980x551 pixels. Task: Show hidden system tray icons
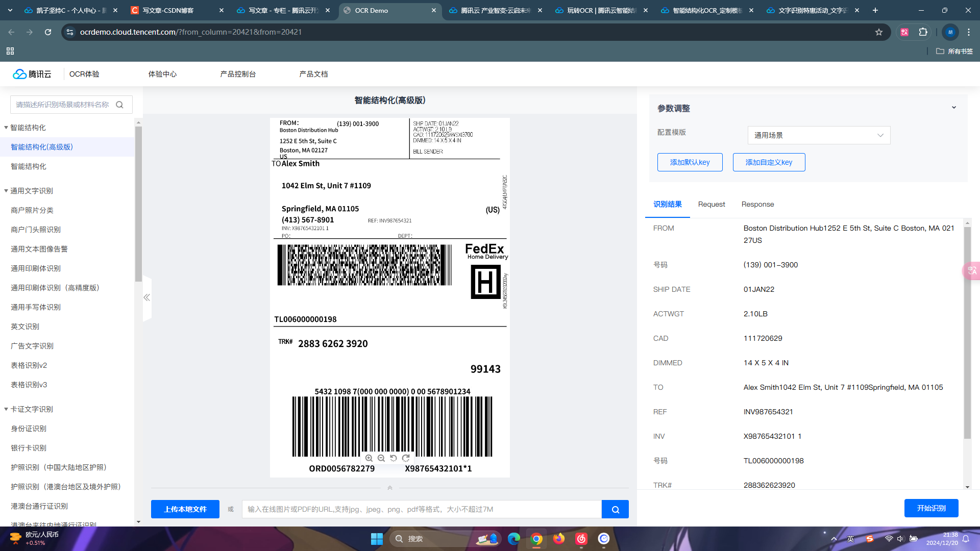[x=834, y=539]
